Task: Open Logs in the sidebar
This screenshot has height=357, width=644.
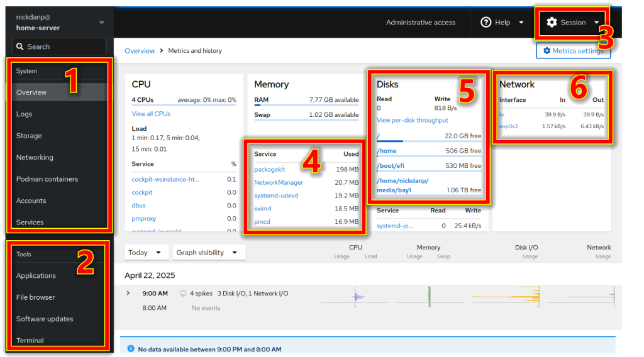Action: coord(24,114)
